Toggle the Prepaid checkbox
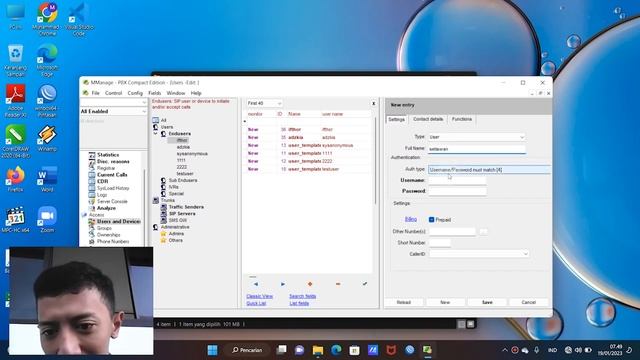640x360 pixels. pyautogui.click(x=431, y=220)
